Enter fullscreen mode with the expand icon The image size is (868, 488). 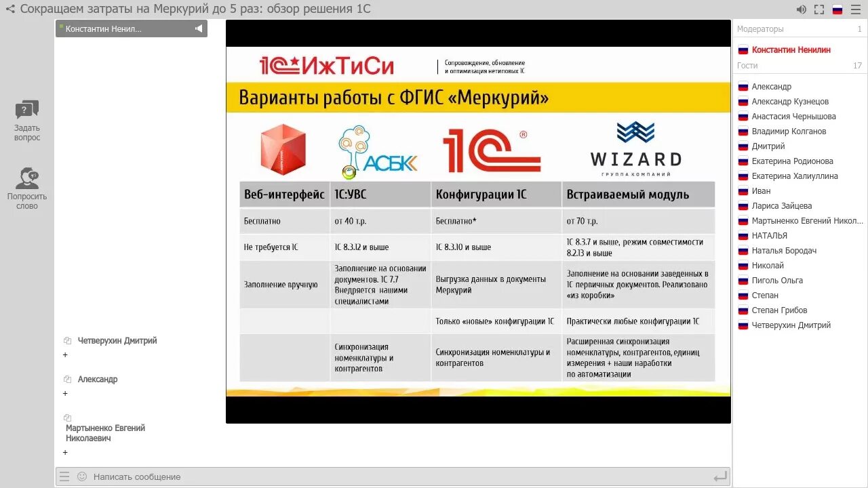(x=819, y=9)
